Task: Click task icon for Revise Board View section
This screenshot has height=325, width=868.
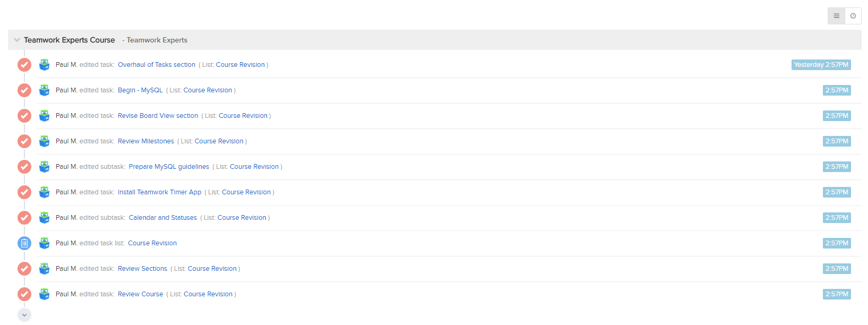Action: (24, 116)
